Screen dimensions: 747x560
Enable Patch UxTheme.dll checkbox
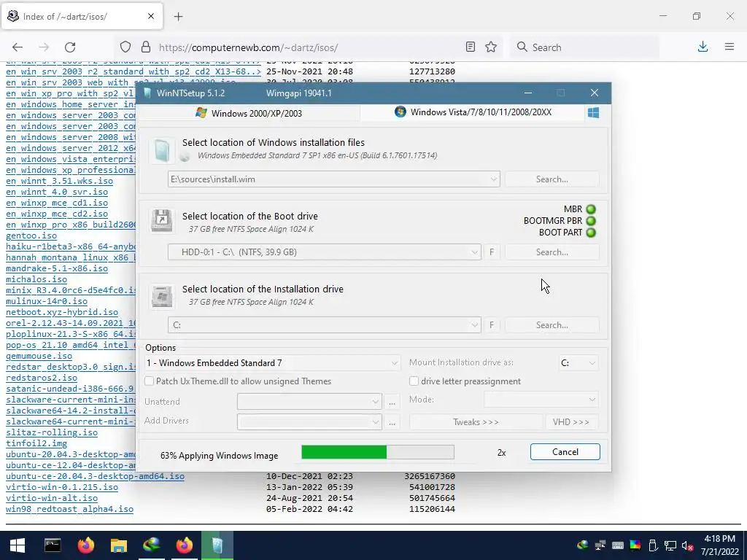pos(149,381)
